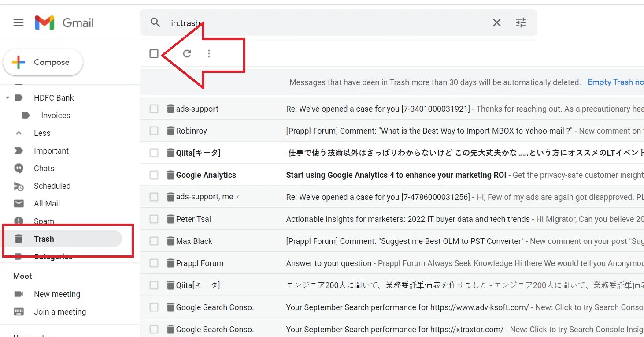Click the Spam sidebar icon
644x337 pixels.
coord(19,221)
